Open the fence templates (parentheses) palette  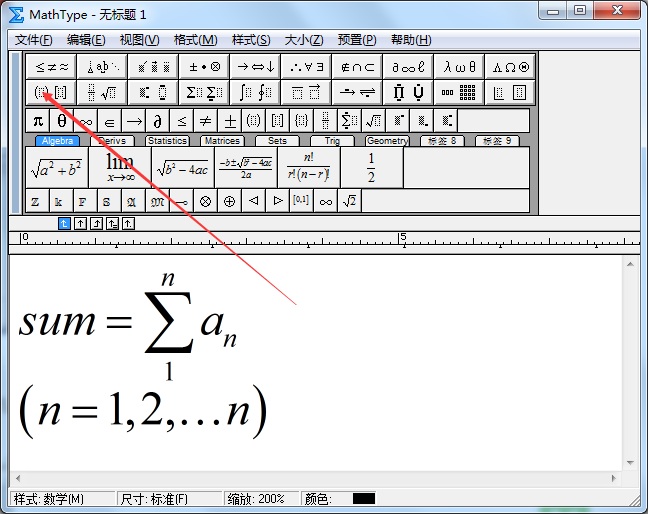[51, 92]
